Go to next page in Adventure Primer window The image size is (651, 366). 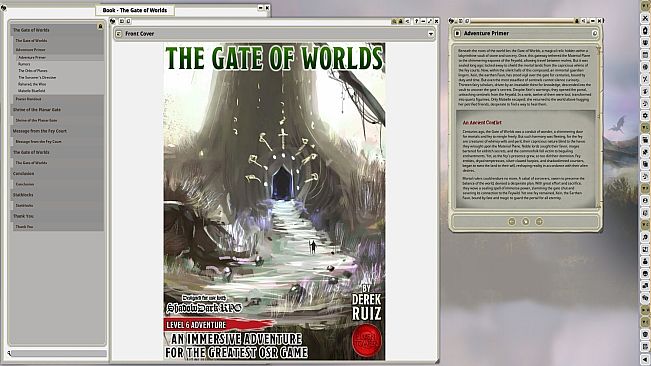coord(539,222)
